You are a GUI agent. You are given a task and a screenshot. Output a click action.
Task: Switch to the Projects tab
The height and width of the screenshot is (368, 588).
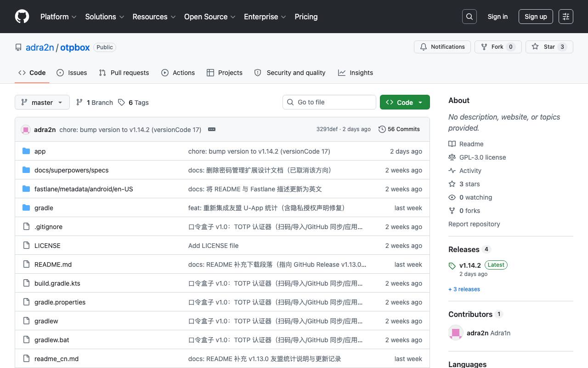click(225, 73)
